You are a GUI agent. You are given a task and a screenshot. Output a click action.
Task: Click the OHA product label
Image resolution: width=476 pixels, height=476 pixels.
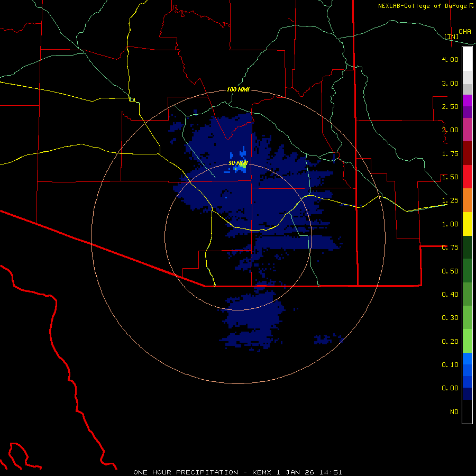click(x=465, y=32)
